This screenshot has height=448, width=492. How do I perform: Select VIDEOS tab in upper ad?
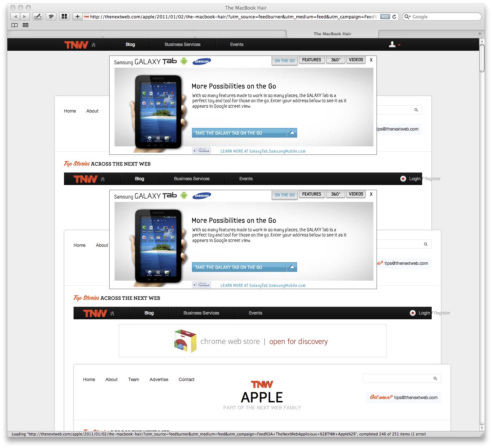tap(356, 60)
